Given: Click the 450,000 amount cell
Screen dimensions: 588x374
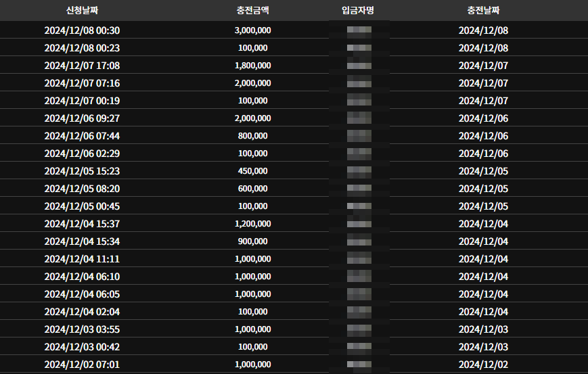Looking at the screenshot, I should tap(253, 171).
